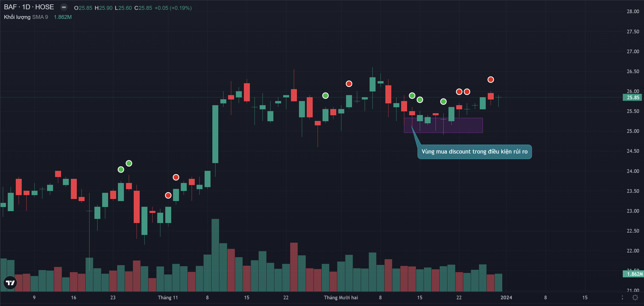Select the lower green dot of the October pair
Image resolution: width=644 pixels, height=306 pixels.
point(121,170)
